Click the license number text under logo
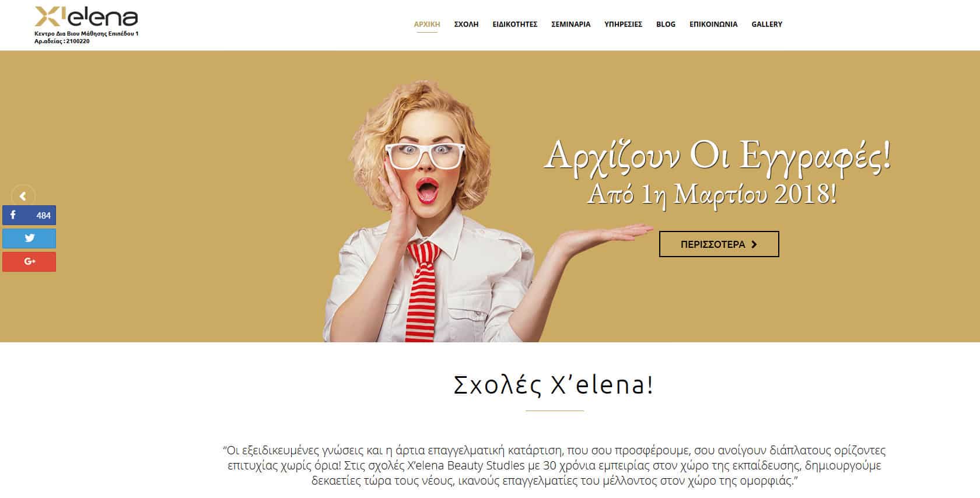The width and height of the screenshot is (980, 498). point(62,41)
